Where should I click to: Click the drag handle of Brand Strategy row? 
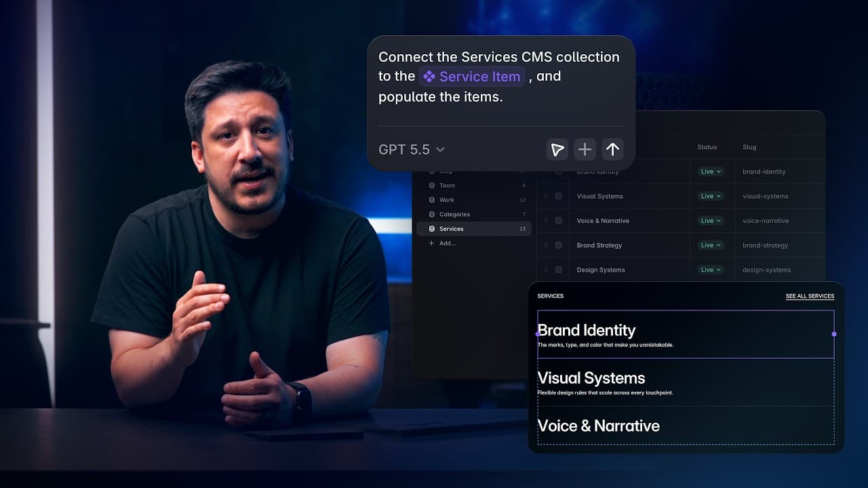coord(546,245)
